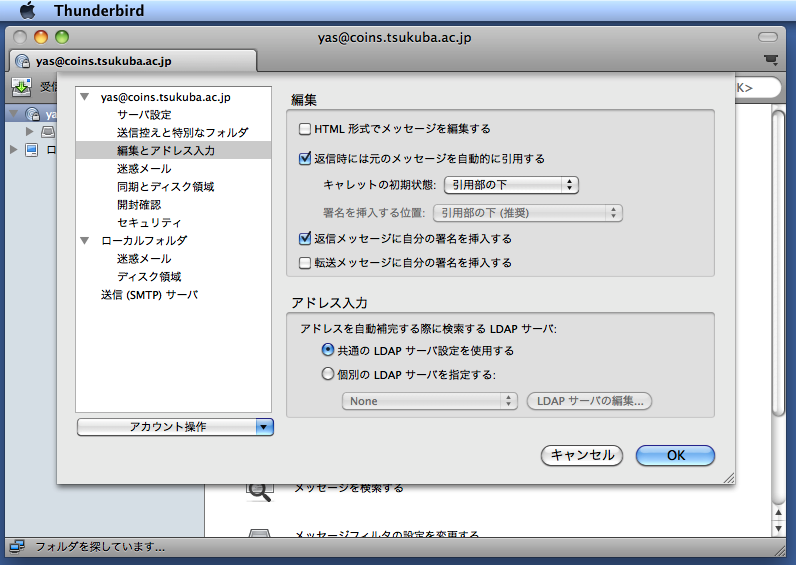The image size is (796, 565).
Task: Collapse yas@coins.tsukuba.ac.jp tree in dialog
Action: point(85,96)
